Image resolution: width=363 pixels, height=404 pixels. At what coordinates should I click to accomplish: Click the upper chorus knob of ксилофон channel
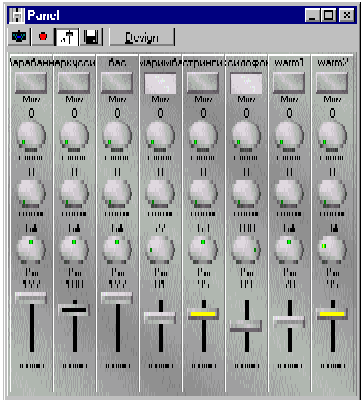[x=246, y=136]
